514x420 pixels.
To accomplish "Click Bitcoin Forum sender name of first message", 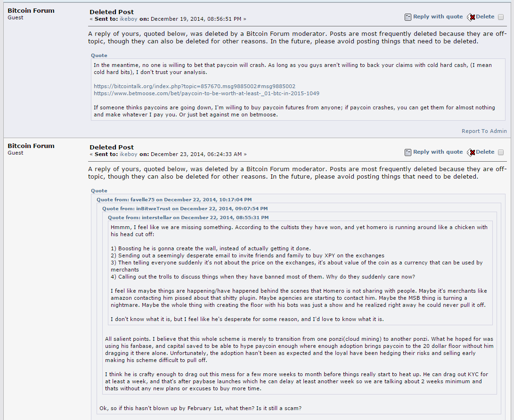I will coord(31,10).
